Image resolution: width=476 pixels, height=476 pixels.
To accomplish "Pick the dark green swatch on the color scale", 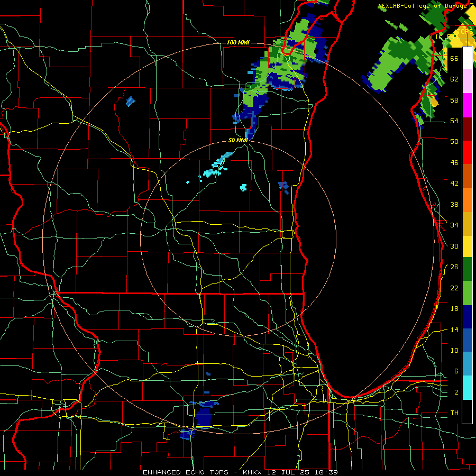I will (x=467, y=269).
